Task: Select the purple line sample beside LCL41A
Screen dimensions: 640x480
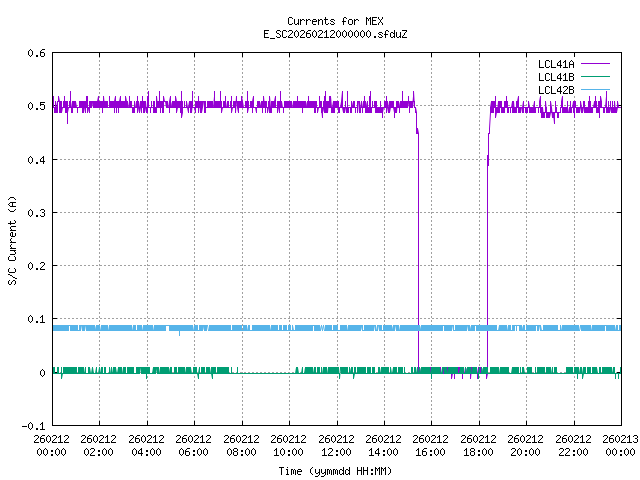Action: click(592, 63)
